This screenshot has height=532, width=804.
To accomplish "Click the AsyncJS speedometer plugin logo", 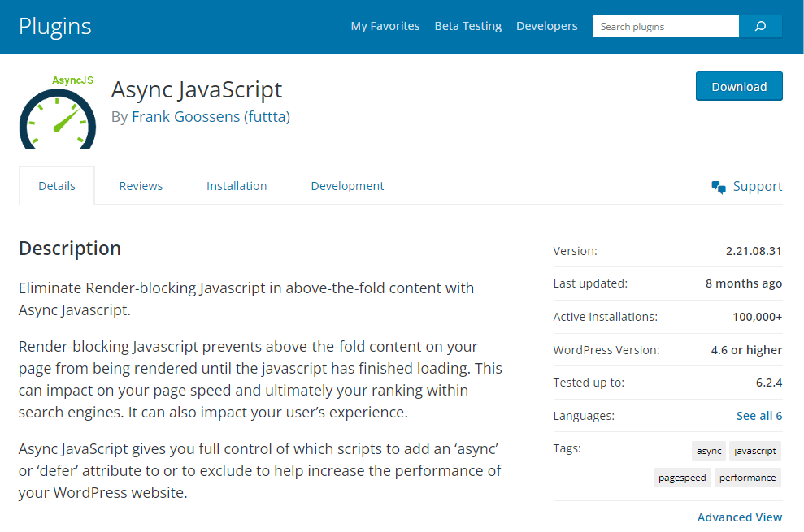I will (x=58, y=112).
